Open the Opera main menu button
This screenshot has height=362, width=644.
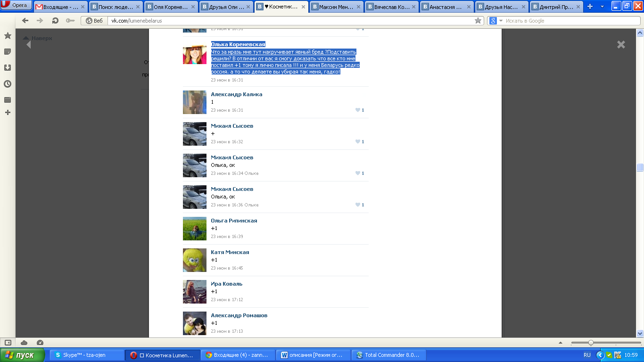(x=17, y=6)
